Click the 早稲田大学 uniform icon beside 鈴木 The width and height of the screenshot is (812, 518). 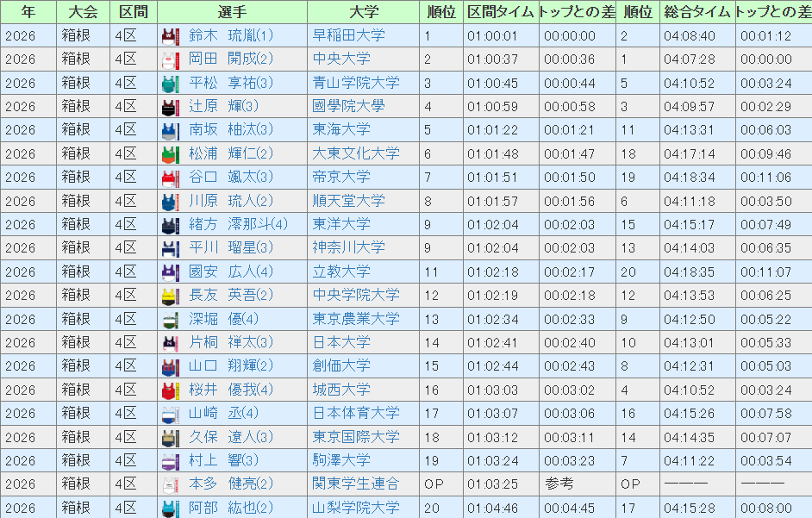pyautogui.click(x=170, y=36)
